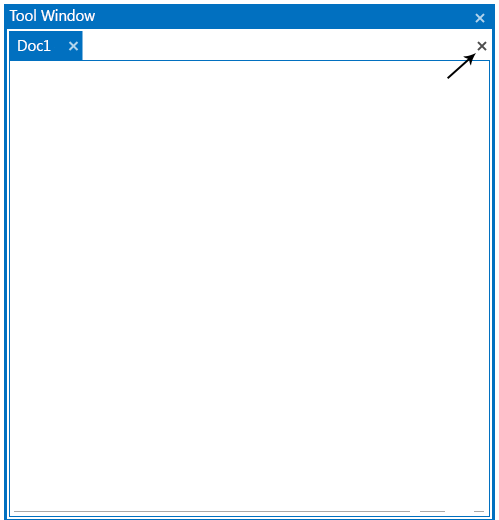Click the Tool Window title bar
Viewport: 499px width, 520px height.
click(249, 16)
